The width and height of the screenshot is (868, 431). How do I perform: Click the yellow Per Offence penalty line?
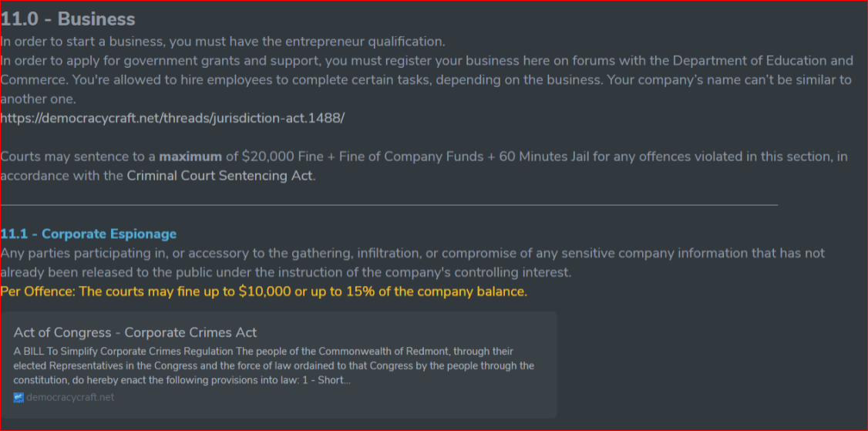click(x=264, y=292)
